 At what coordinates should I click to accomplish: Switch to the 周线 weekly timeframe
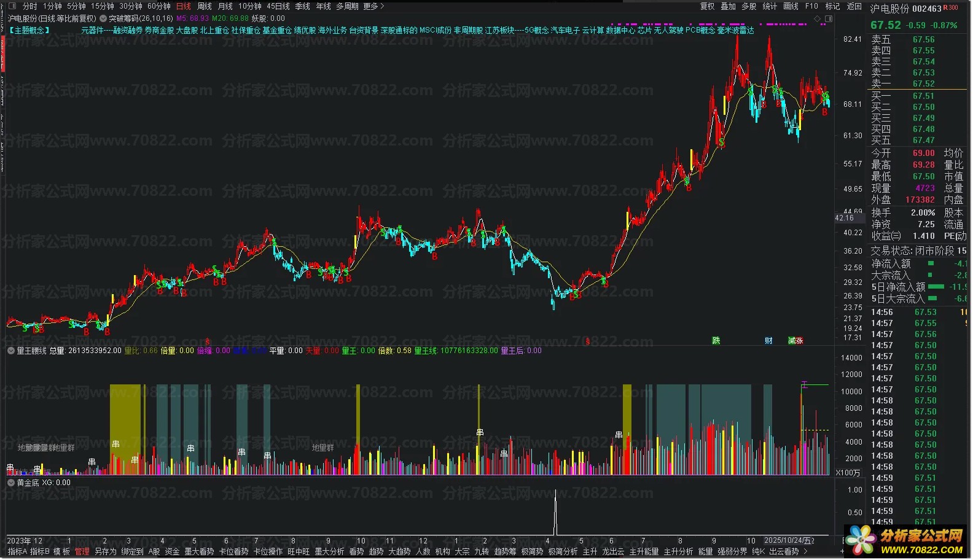coord(204,6)
